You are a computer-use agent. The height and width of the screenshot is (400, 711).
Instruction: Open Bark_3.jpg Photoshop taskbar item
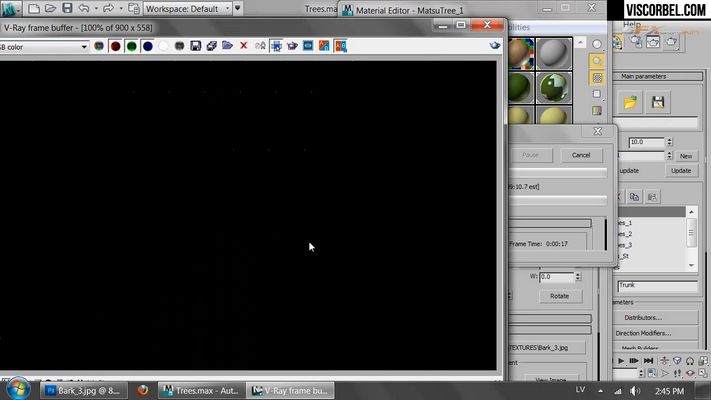[x=84, y=390]
